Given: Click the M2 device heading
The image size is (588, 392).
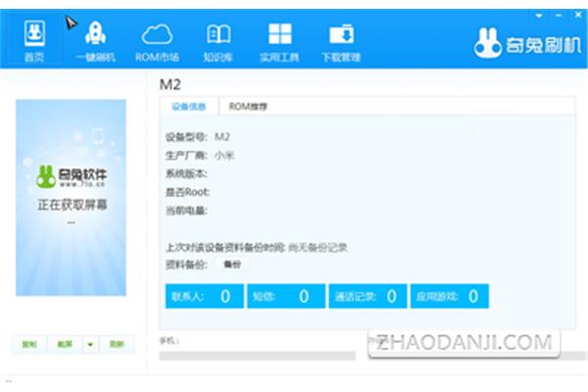Looking at the screenshot, I should [171, 84].
